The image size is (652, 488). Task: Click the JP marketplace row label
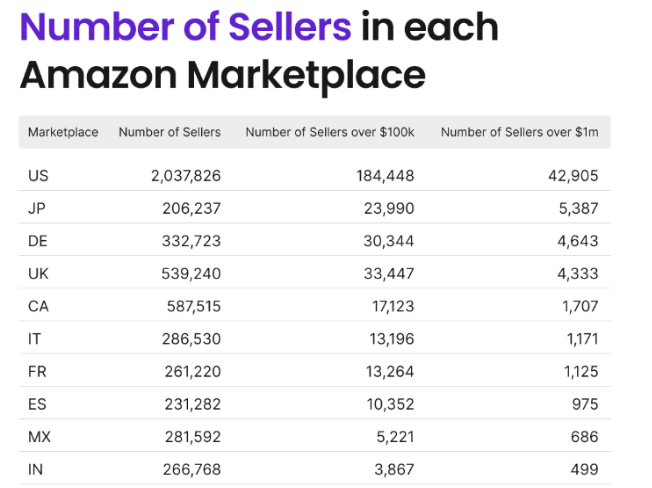(36, 209)
